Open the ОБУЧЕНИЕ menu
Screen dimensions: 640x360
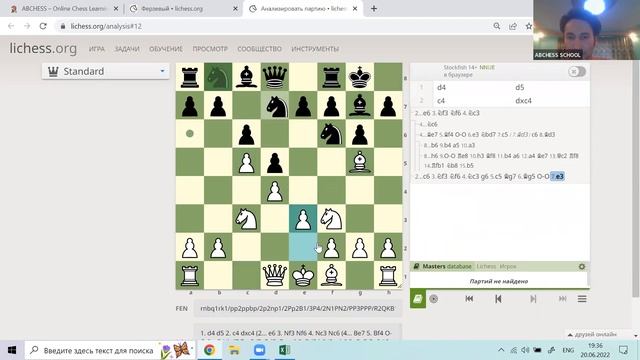(x=166, y=49)
